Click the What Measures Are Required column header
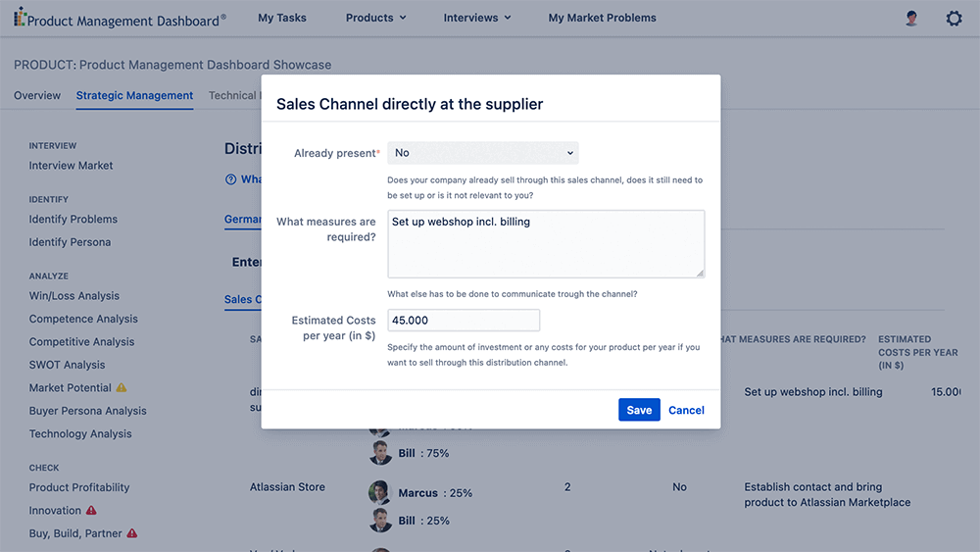The height and width of the screenshot is (552, 980). click(x=793, y=339)
